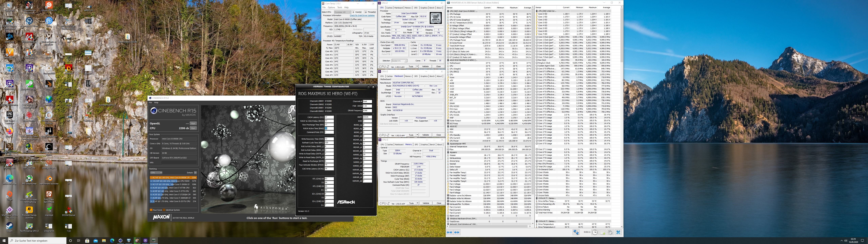Viewport: 868px width, 244px height.
Task: Select Battle.net desktop icon
Action: (9, 38)
